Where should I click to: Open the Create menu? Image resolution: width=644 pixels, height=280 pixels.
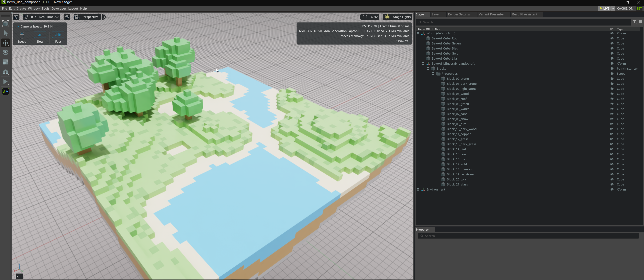click(21, 8)
